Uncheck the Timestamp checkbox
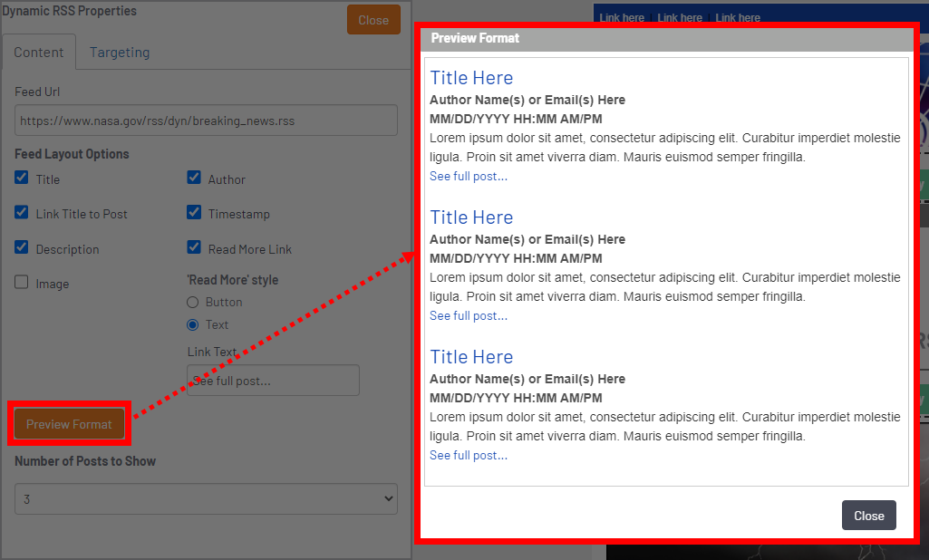Viewport: 929px width, 560px height. 194,213
